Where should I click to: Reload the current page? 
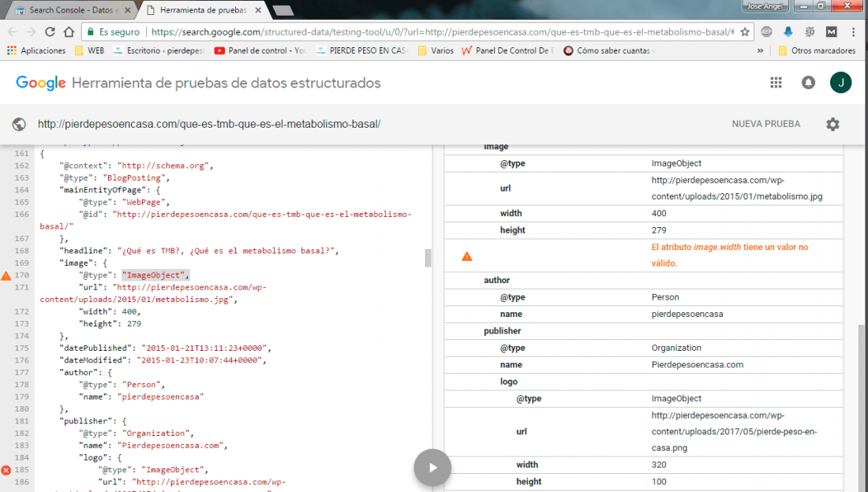(50, 32)
